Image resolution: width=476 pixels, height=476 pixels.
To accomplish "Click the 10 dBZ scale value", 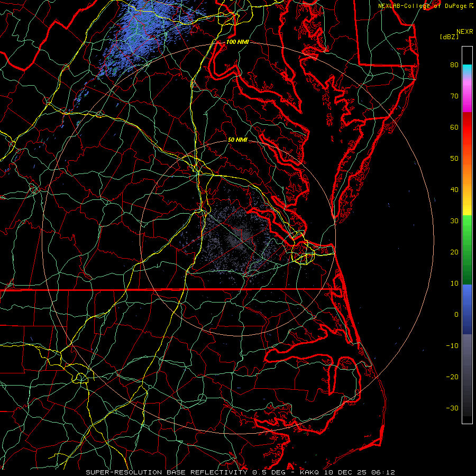I will (454, 283).
